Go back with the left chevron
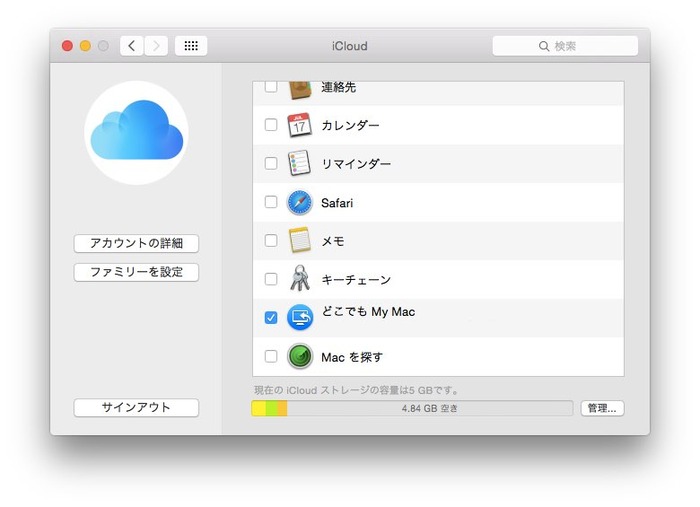Image resolution: width=700 pixels, height=507 pixels. tap(132, 46)
